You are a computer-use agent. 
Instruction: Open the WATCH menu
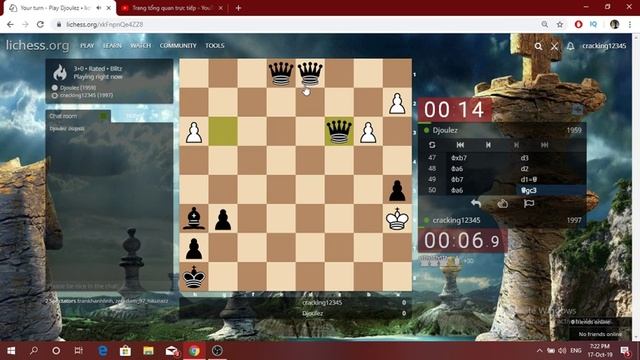[x=140, y=46]
